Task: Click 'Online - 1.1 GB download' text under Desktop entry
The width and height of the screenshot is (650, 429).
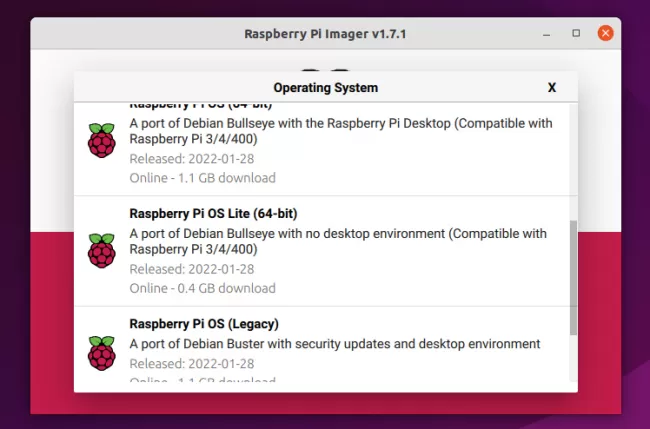Action: (202, 178)
